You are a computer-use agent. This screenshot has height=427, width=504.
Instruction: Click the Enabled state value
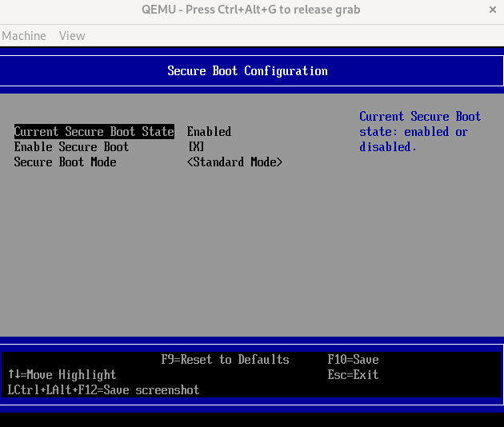[210, 131]
